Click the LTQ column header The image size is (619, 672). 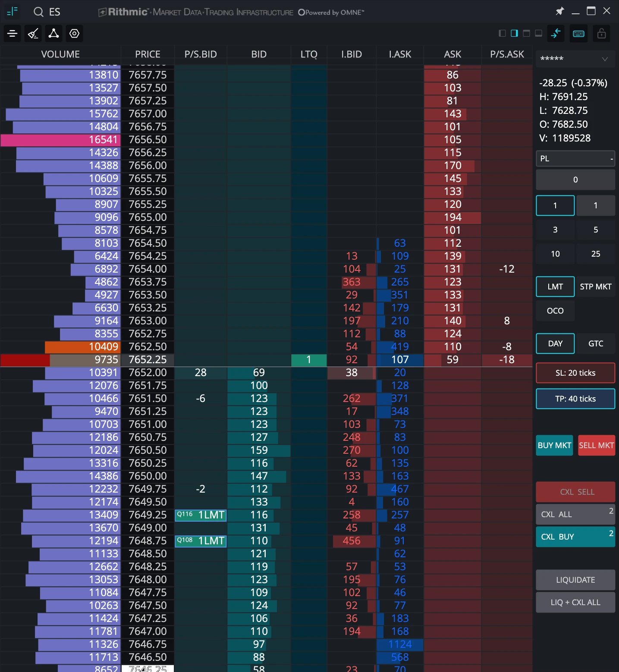pos(309,54)
